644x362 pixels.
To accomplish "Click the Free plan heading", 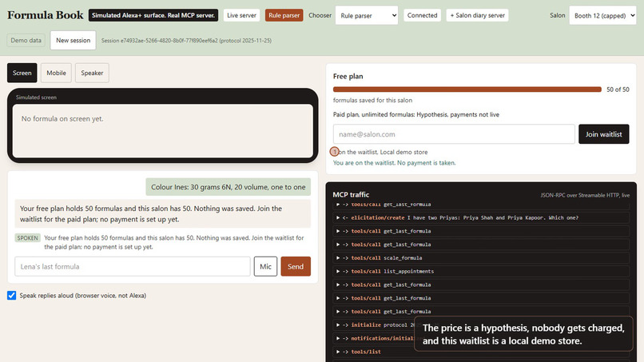I will click(x=348, y=76).
